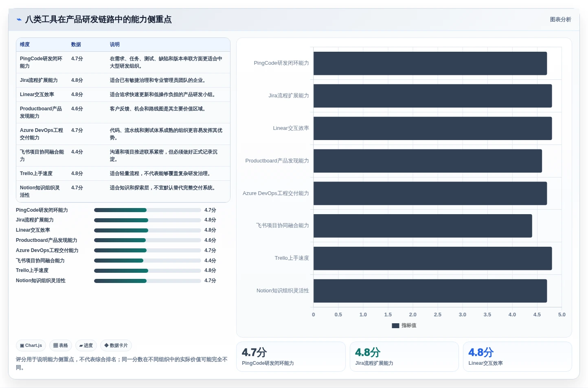Select the Chart.js tag chip
The image size is (588, 388).
[x=31, y=346]
